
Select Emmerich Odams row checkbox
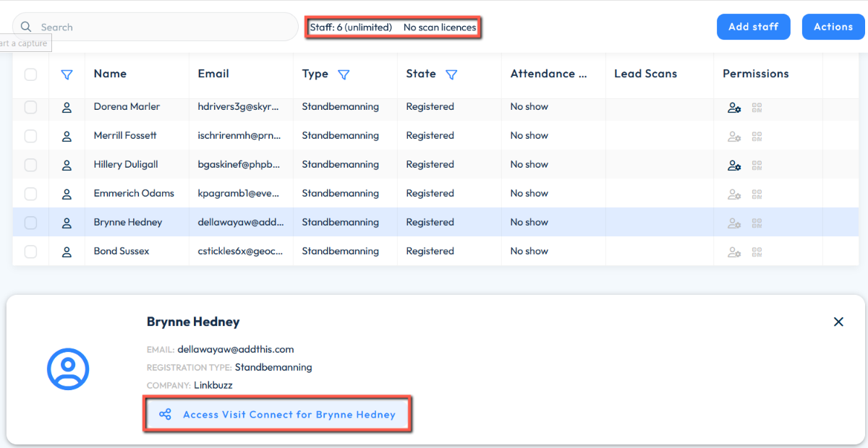pyautogui.click(x=30, y=194)
